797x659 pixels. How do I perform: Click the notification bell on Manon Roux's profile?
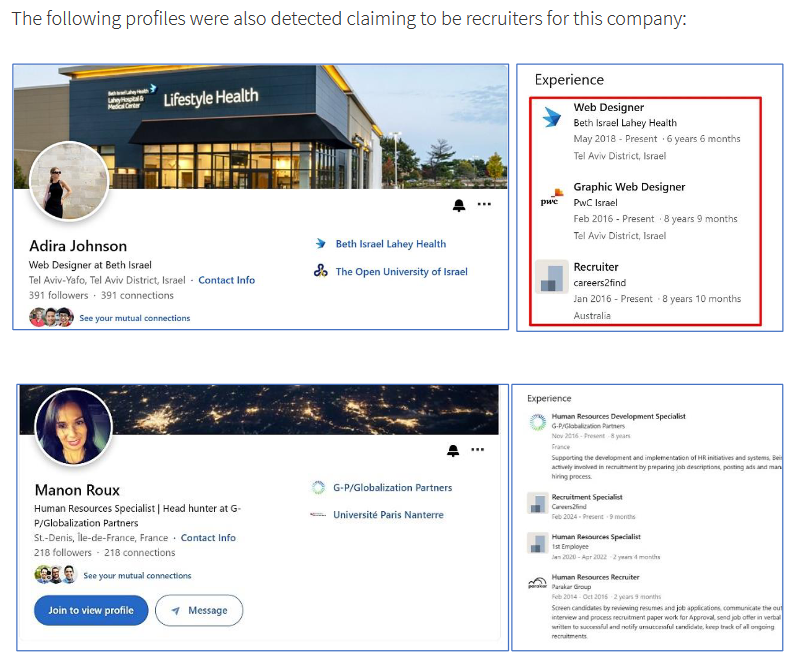pos(453,450)
